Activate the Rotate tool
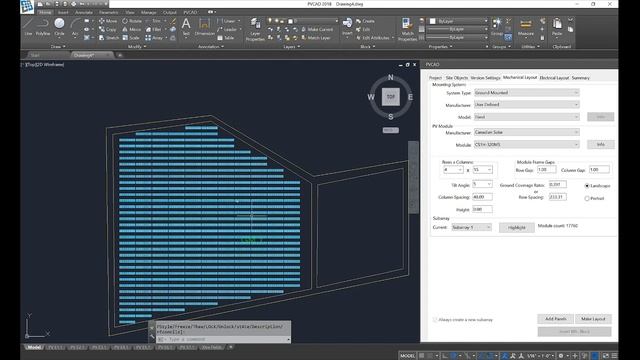 pyautogui.click(x=132, y=21)
